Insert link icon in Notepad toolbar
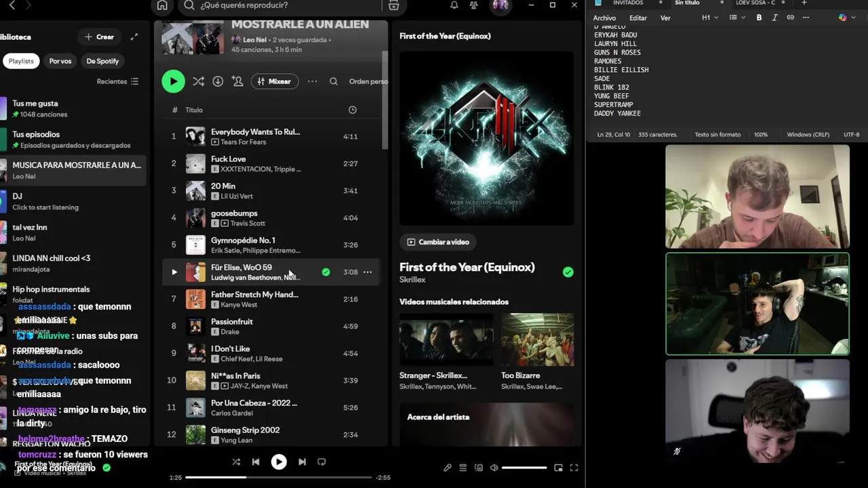Viewport: 868px width, 488px height. point(790,18)
